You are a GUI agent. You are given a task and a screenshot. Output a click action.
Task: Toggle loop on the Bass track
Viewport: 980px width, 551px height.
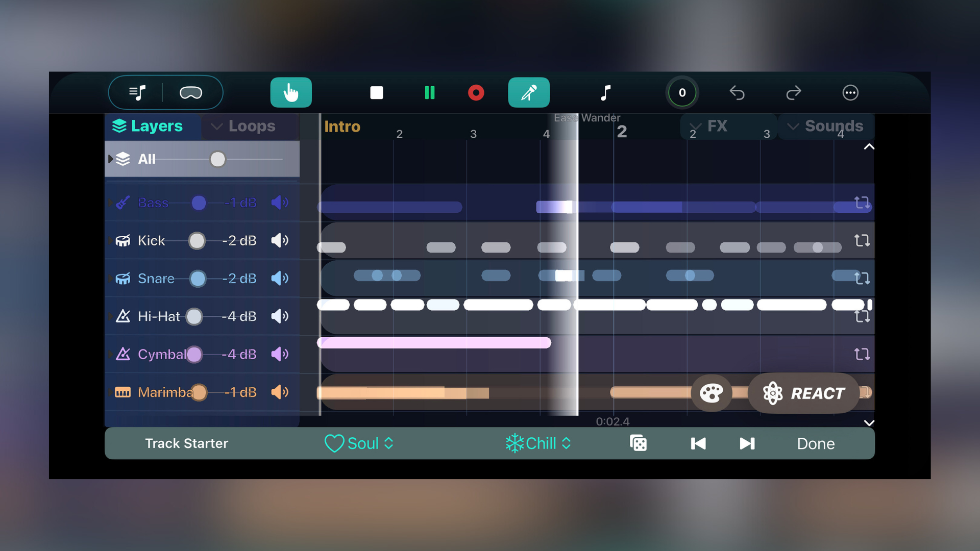click(x=862, y=203)
